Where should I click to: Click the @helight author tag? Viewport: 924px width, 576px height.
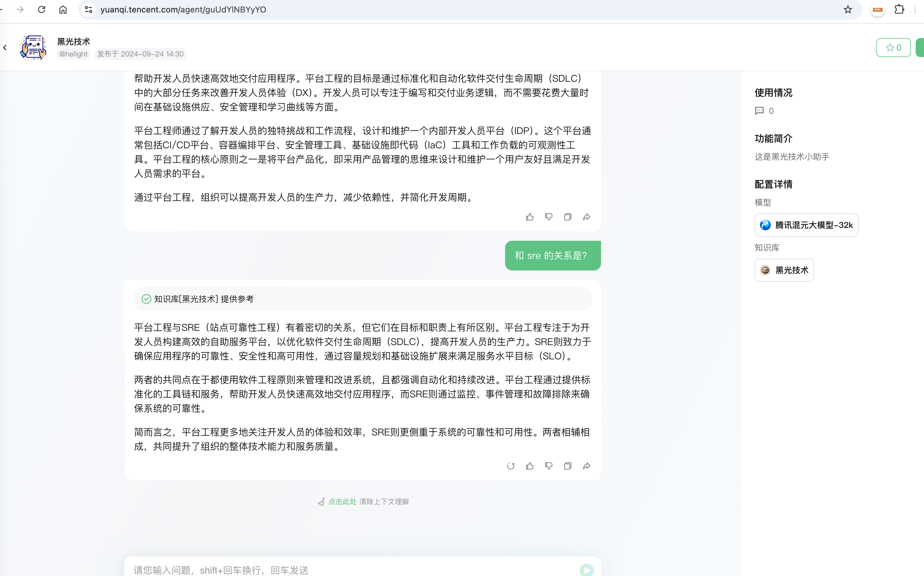[x=73, y=54]
